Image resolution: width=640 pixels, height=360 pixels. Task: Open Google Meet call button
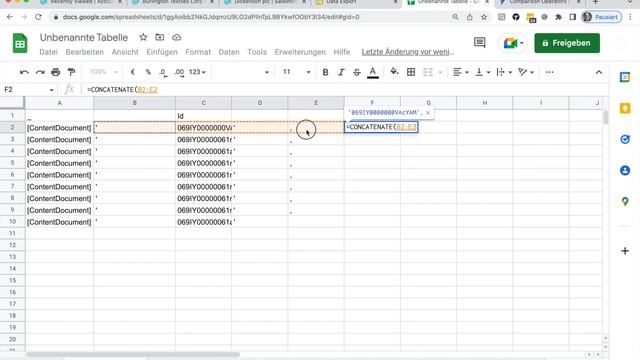(x=513, y=43)
